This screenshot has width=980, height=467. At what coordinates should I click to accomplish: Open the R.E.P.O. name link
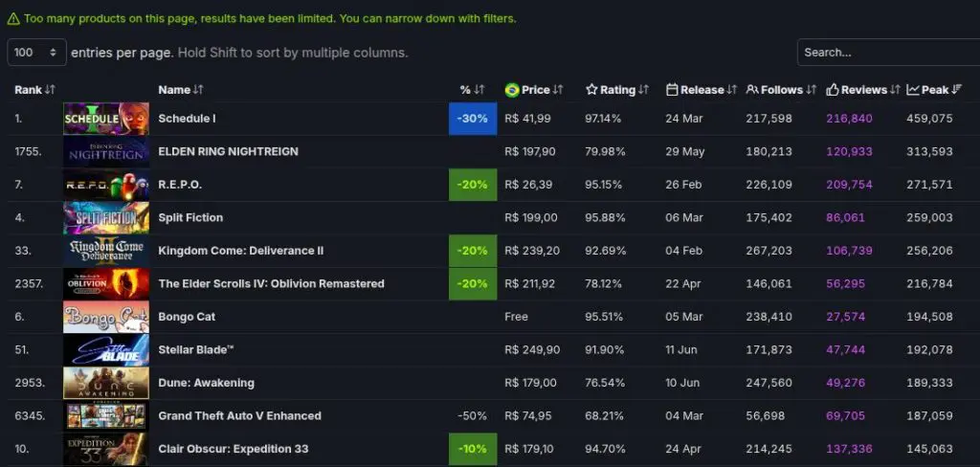(180, 185)
